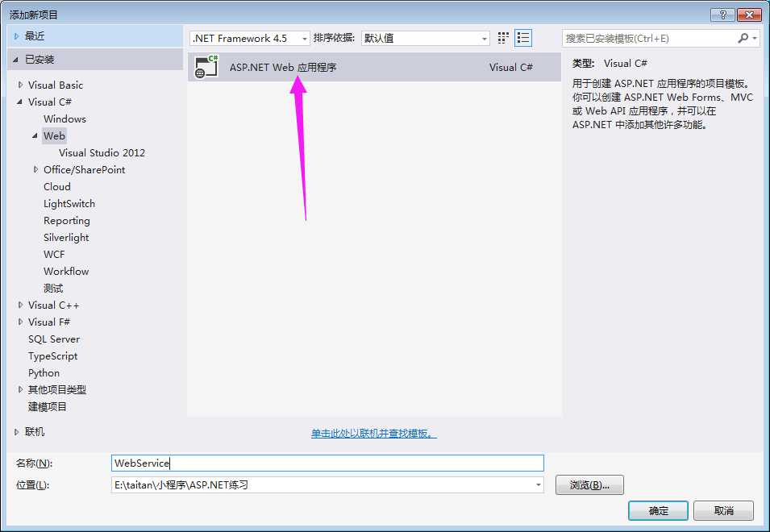This screenshot has width=770, height=532.
Task: Expand the Visual F# node
Action: pos(20,322)
